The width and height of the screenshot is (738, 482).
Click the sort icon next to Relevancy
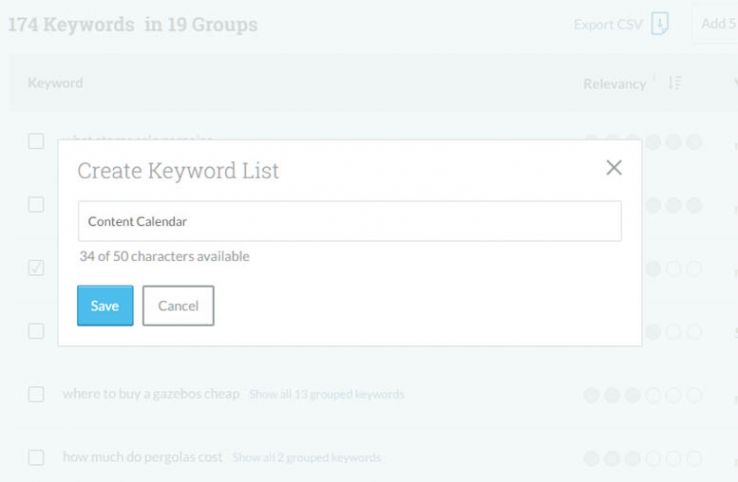coord(674,83)
